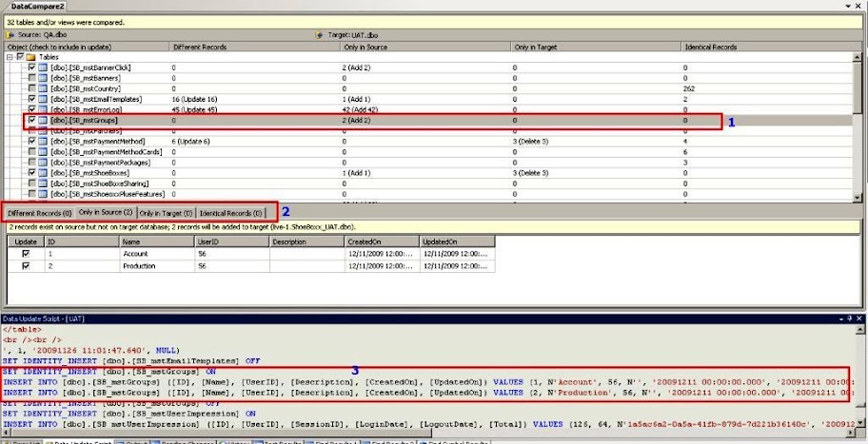
Task: Click table icon beside SB_mstEmailTemplates
Action: [x=43, y=99]
